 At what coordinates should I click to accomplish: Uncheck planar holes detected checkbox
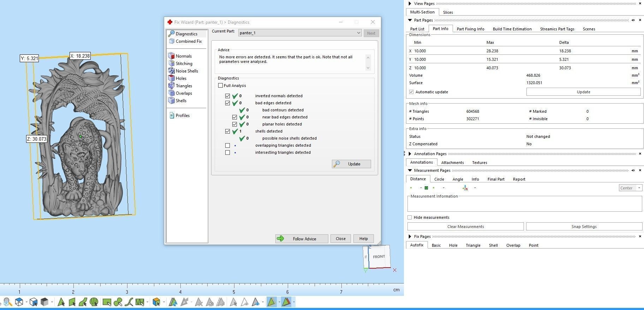pos(234,124)
